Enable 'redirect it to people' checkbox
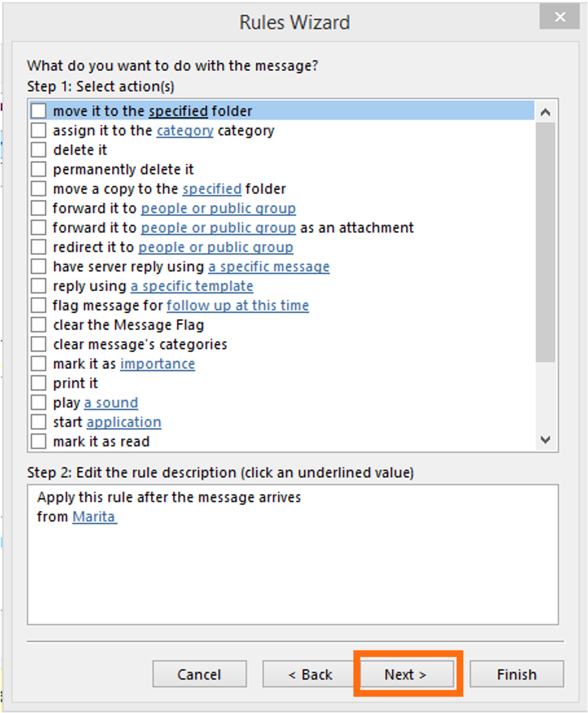Screen dimensions: 588x713 coord(39,247)
